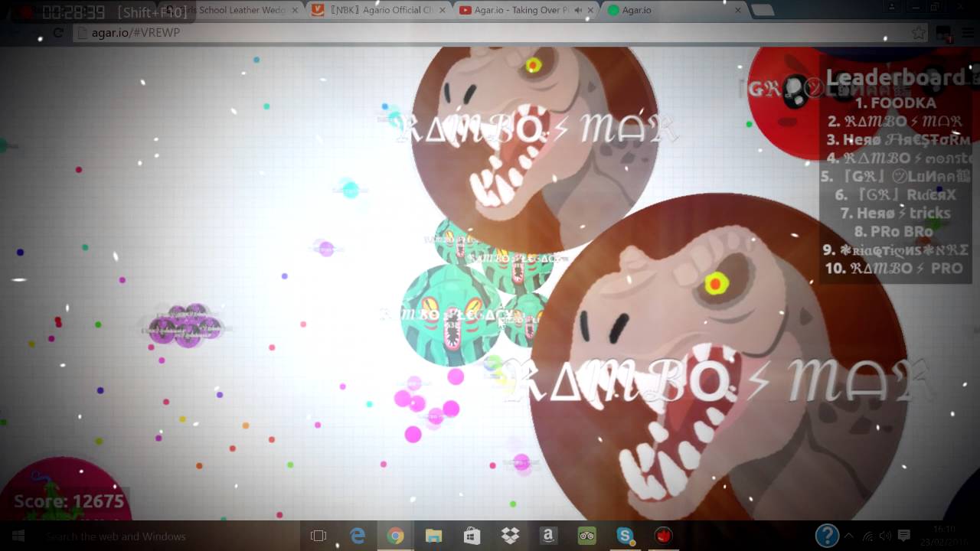980x551 pixels.
Task: Close the YouTube Agar.io tab
Action: pos(591,10)
